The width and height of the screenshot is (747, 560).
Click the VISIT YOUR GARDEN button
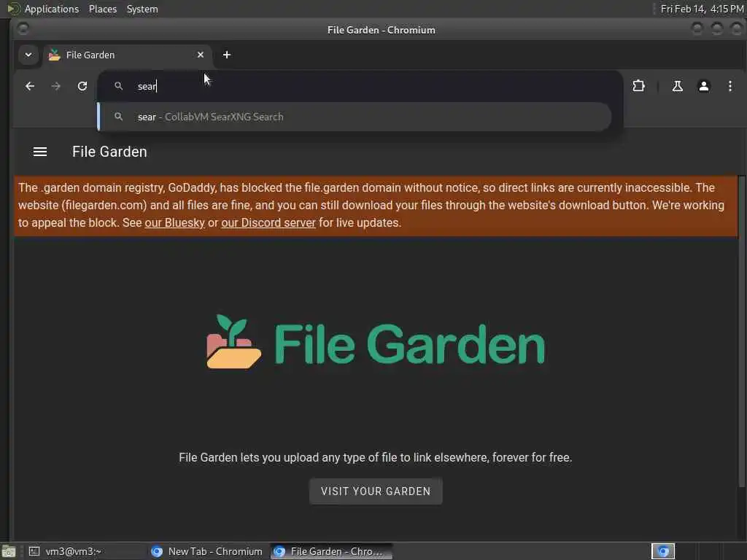376,491
